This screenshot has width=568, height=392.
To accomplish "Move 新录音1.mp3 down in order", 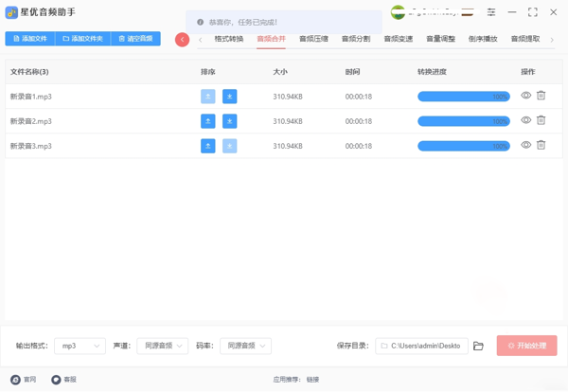I will pyautogui.click(x=230, y=97).
